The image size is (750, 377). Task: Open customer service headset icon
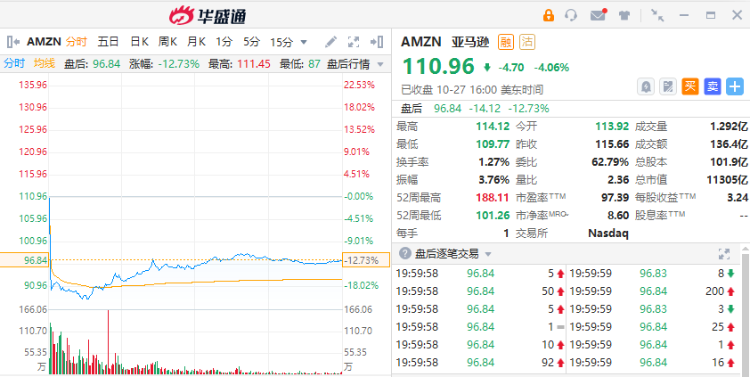(x=571, y=15)
